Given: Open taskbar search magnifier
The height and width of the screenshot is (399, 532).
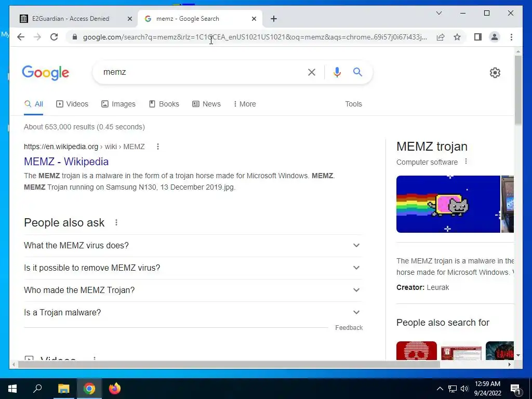Looking at the screenshot, I should (37, 389).
